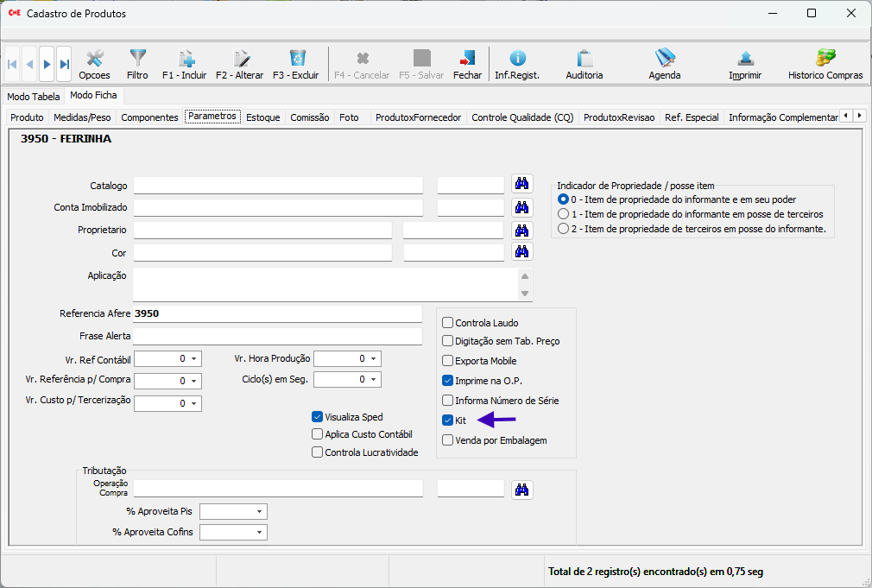Toggle the Visualiza Sped checkbox
872x588 pixels.
317,417
